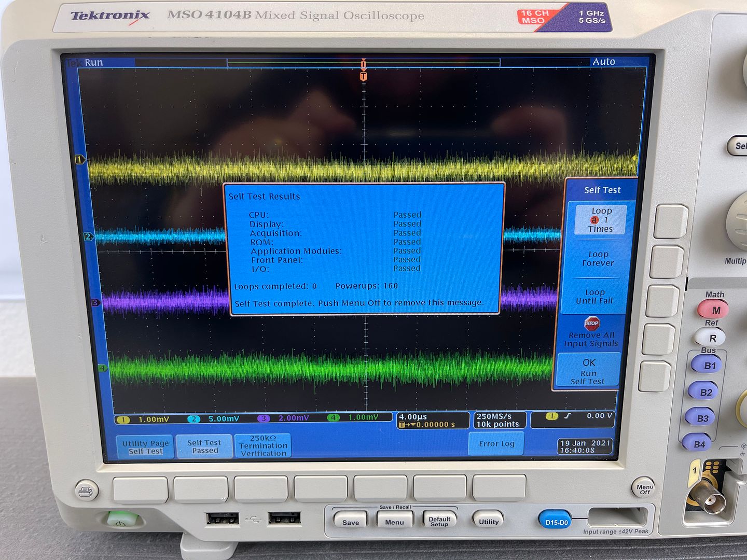
Task: Select the Loop 1 Times option
Action: click(601, 219)
